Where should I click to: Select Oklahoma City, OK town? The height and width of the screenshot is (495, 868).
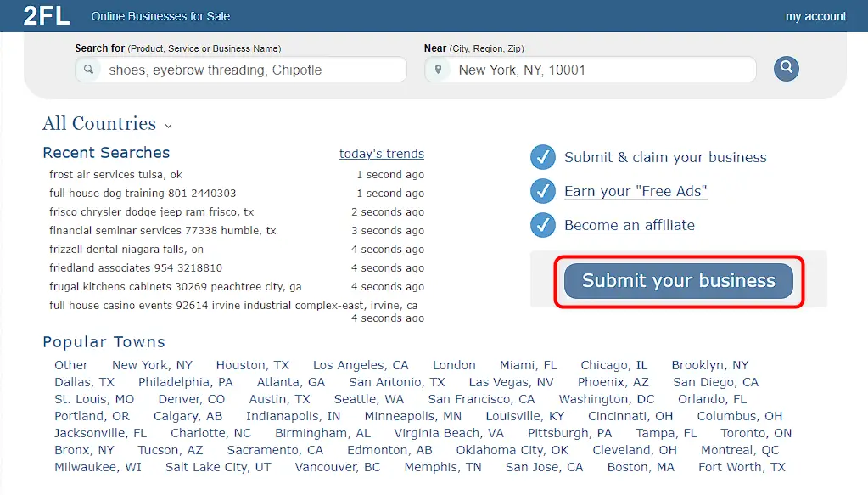pos(512,450)
